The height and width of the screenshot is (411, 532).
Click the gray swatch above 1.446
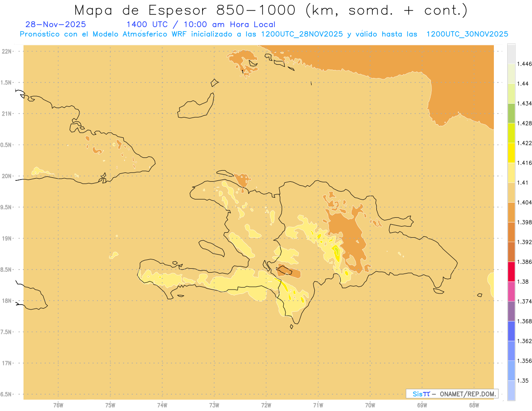coord(511,54)
